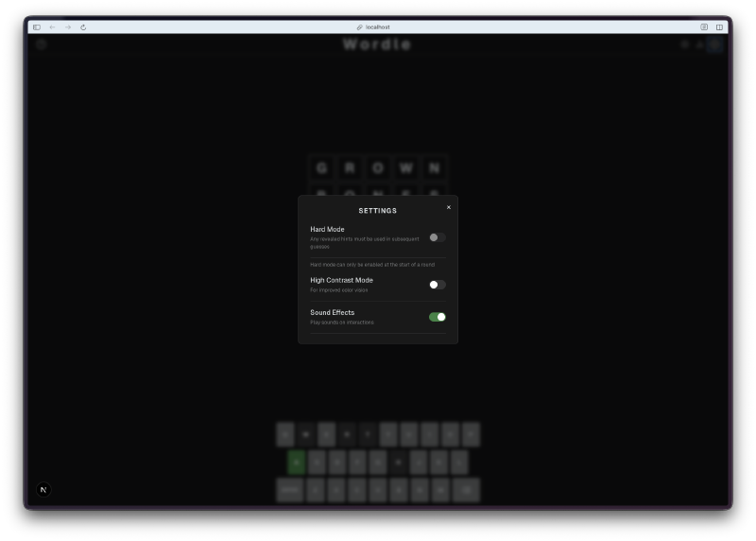Toggle the Hard Mode switch
The width and height of the screenshot is (756, 541).
click(x=437, y=237)
